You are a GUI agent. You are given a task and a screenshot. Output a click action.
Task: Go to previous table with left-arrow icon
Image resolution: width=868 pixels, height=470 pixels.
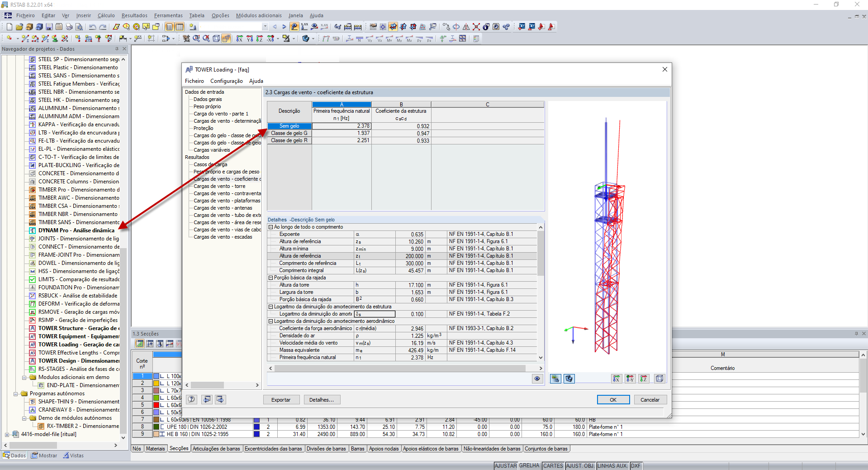point(207,399)
